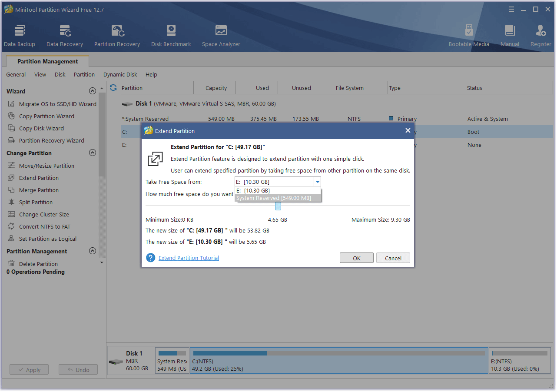Click the Used column header

[x=257, y=88]
